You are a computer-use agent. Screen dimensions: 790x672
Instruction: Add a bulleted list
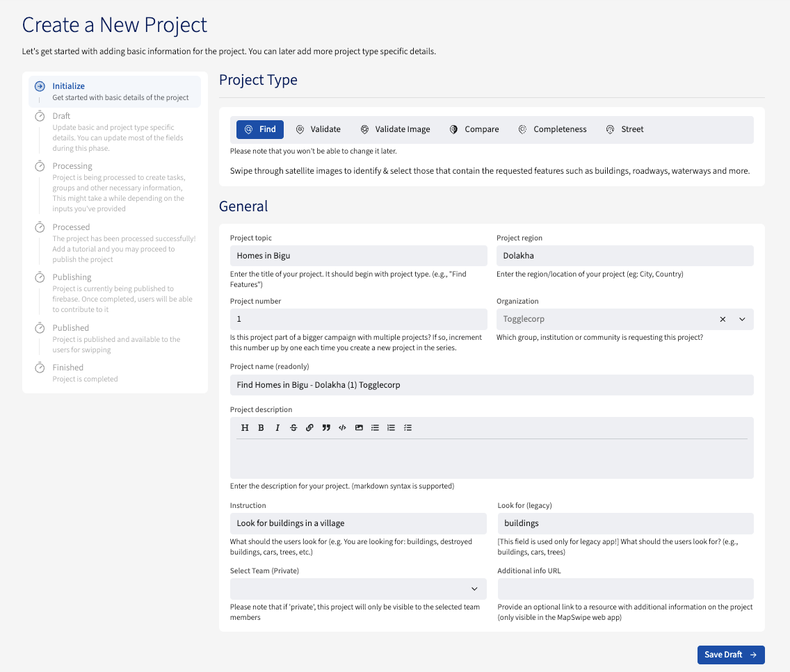click(375, 428)
